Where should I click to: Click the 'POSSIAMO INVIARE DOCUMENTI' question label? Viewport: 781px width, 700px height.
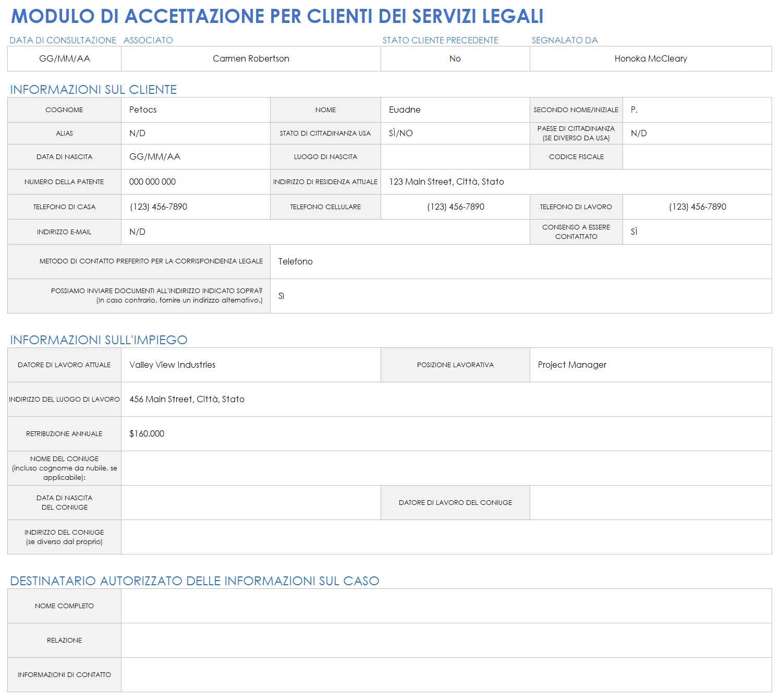[x=139, y=296]
